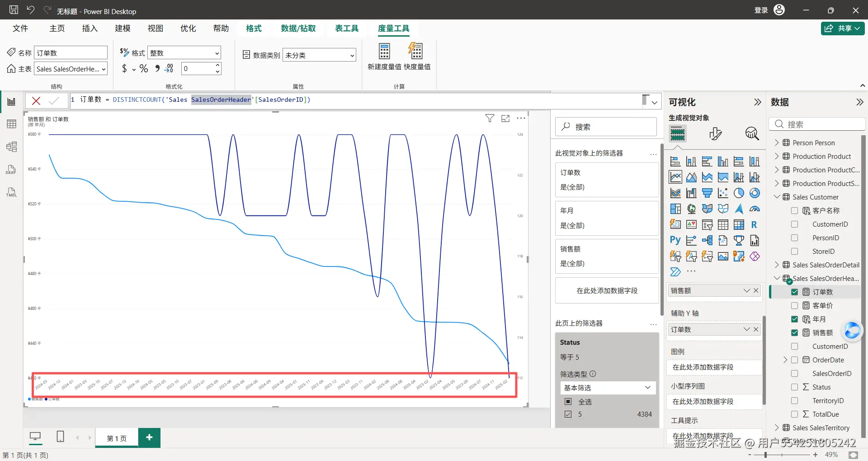
Task: Uncheck the 年月 field checkbox
Action: (x=794, y=319)
